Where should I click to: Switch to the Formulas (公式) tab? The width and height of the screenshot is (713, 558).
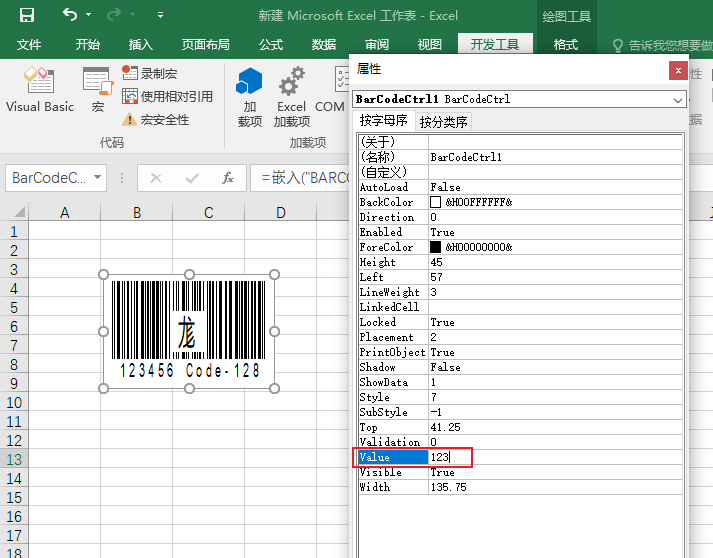271,45
